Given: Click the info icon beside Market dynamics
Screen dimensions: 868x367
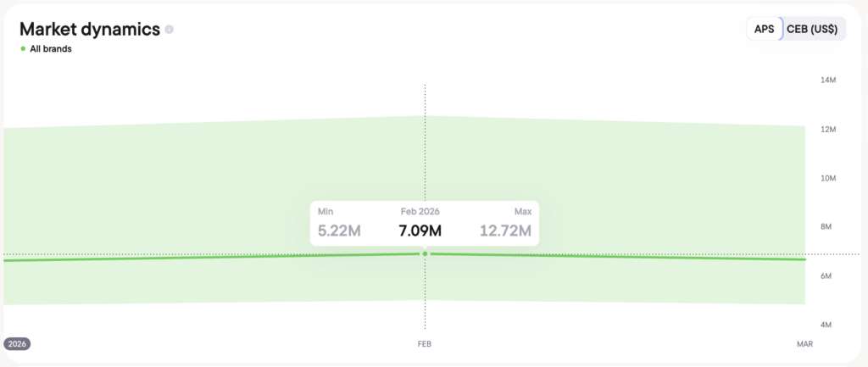Looking at the screenshot, I should [170, 30].
